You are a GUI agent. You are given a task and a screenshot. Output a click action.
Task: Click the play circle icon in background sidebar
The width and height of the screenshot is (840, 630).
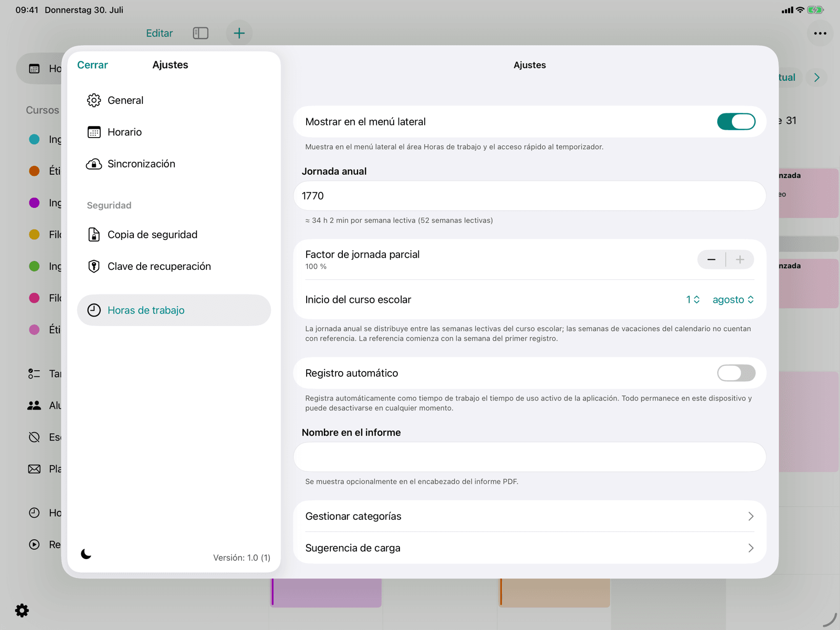[x=34, y=544]
